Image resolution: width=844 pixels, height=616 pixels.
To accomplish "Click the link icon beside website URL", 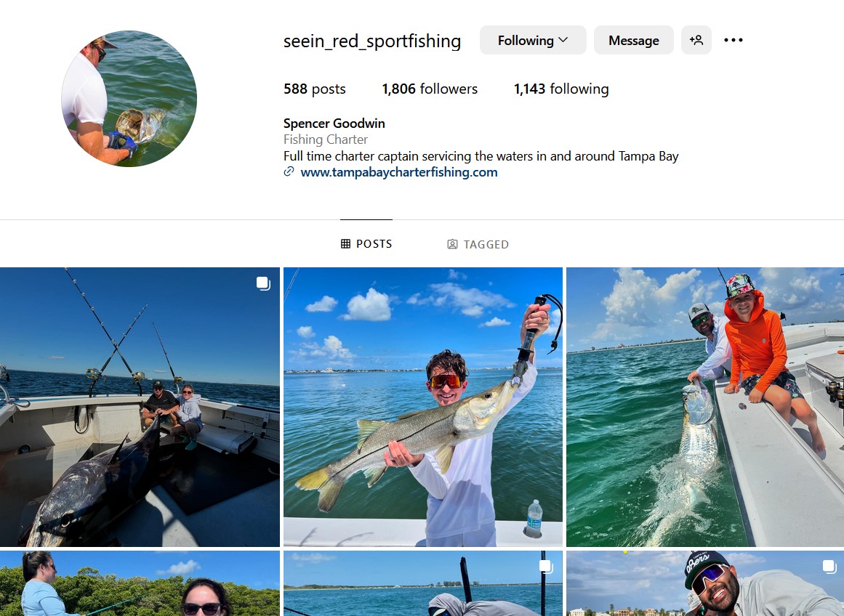I will tap(289, 172).
